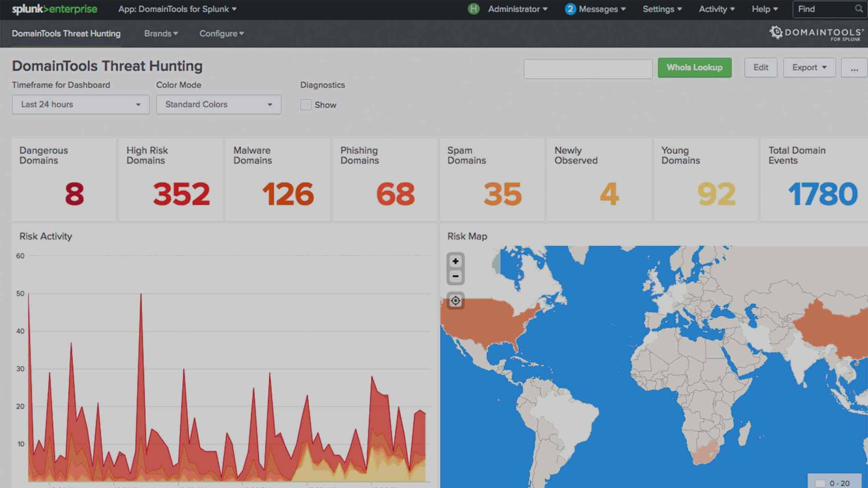Click the High Risk Domains value 352

[x=181, y=194]
